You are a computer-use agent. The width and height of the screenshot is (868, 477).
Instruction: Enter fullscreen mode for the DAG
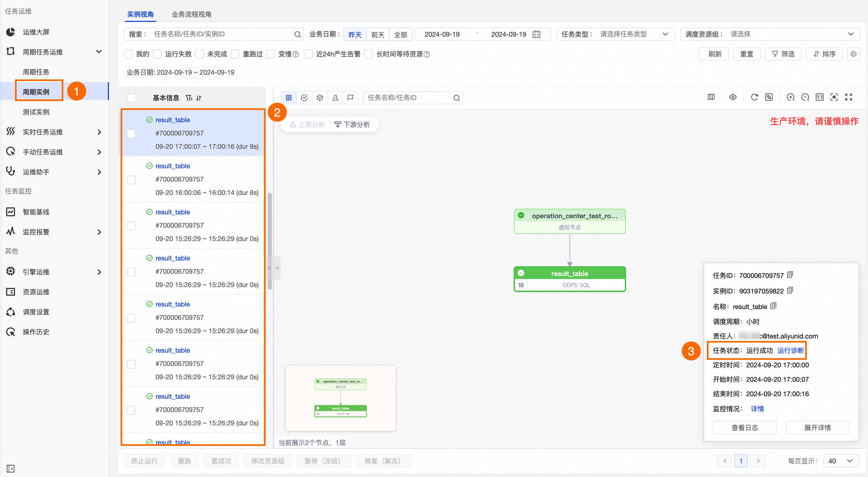point(849,97)
